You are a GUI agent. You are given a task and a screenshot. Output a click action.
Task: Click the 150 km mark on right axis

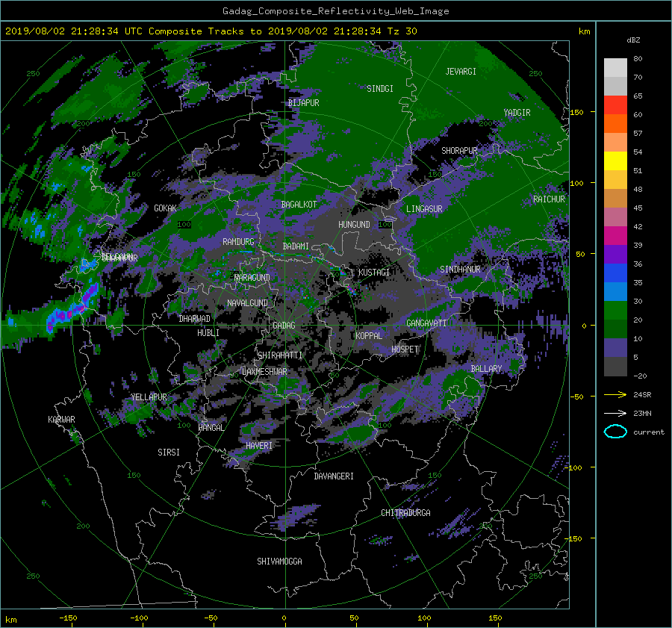(577, 112)
